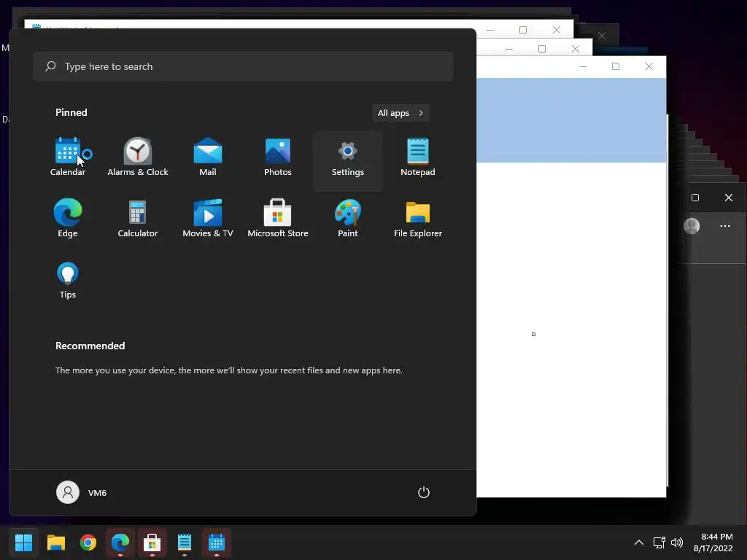This screenshot has height=560, width=747.
Task: Select the Pinned section heading
Action: point(71,112)
